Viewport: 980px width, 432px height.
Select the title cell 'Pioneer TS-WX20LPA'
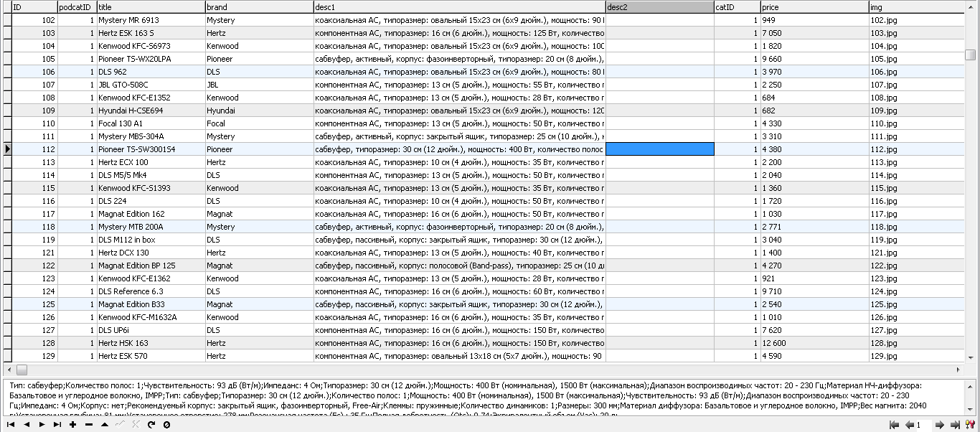click(151, 58)
